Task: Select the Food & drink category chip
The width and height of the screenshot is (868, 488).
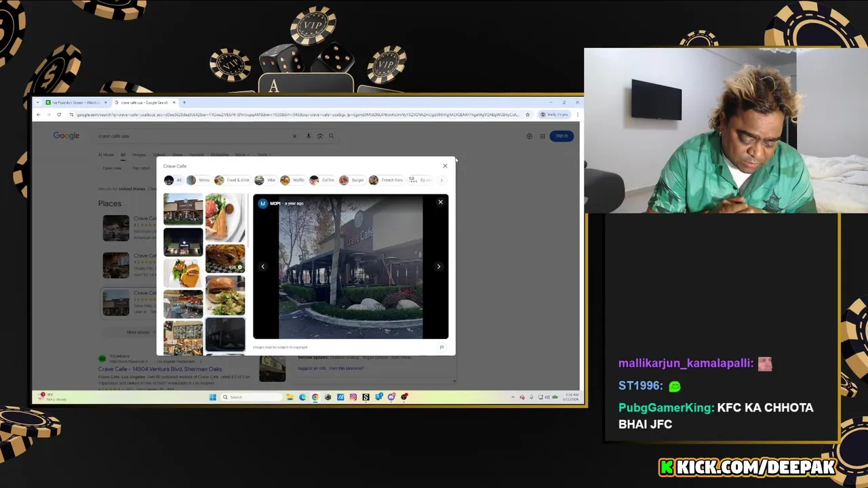Action: point(233,180)
